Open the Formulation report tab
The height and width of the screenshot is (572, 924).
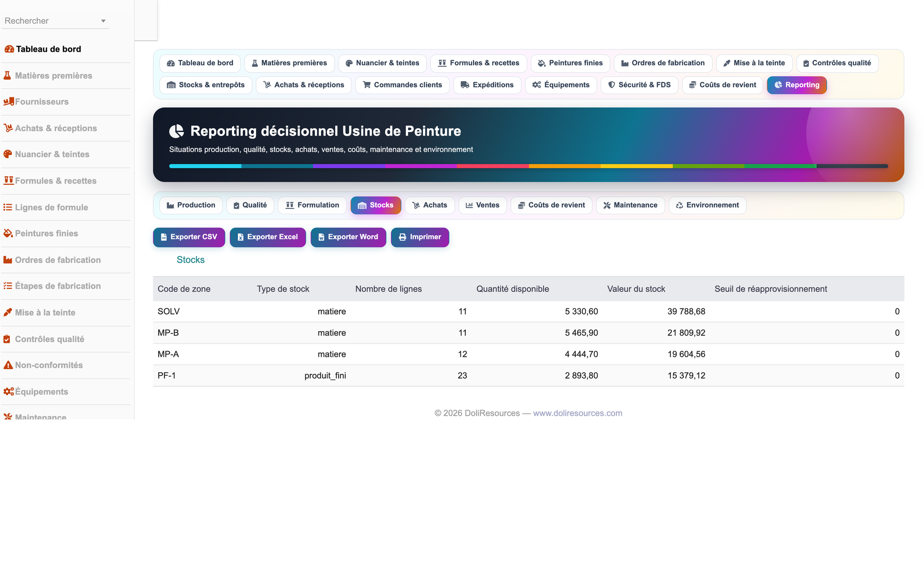[312, 205]
